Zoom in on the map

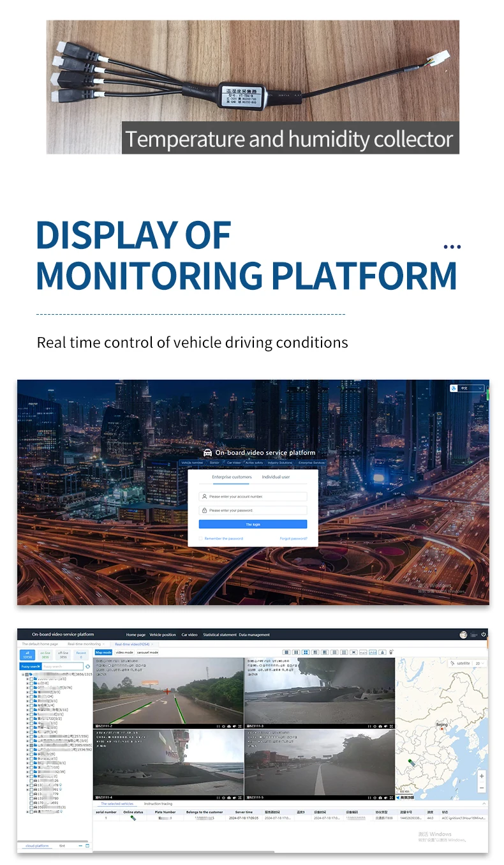[x=482, y=776]
